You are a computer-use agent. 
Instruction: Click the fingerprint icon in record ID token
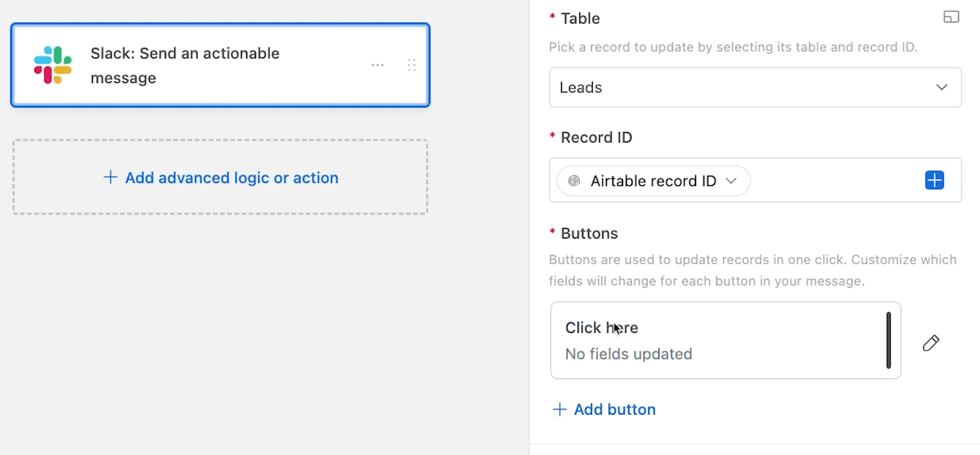coord(574,181)
